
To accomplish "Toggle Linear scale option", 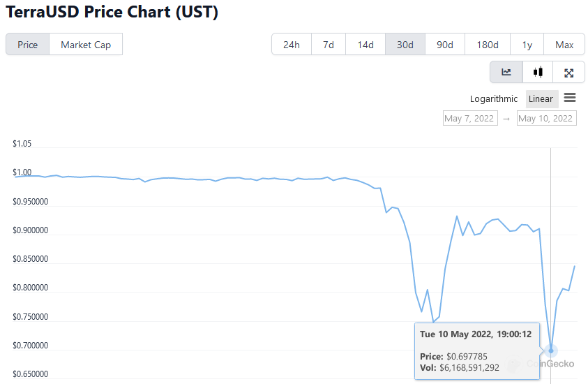I will click(x=541, y=98).
